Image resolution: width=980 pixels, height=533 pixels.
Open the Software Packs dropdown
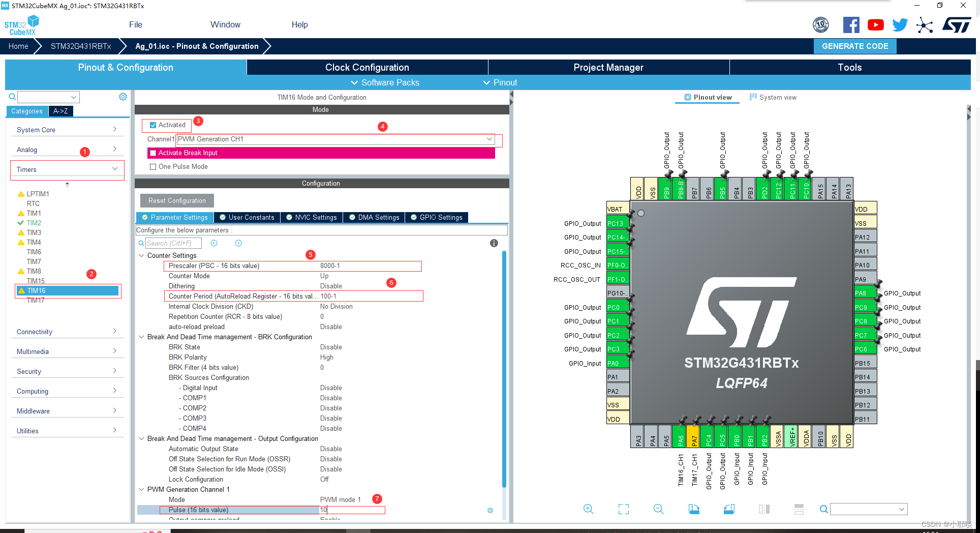click(385, 82)
